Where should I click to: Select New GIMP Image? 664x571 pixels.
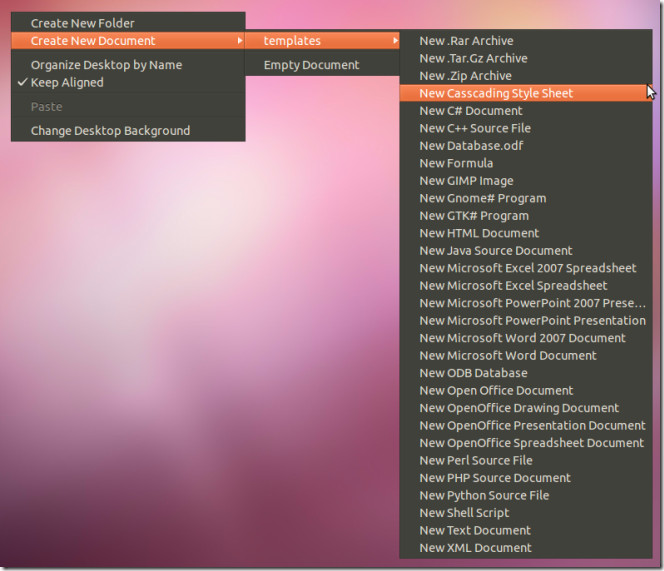click(x=526, y=181)
